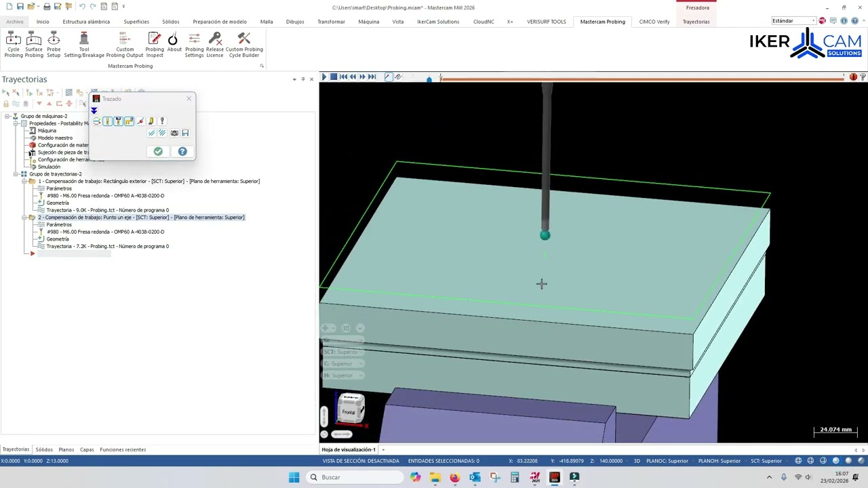
Task: Expand the Trazado dialog options arrow
Action: point(94,110)
